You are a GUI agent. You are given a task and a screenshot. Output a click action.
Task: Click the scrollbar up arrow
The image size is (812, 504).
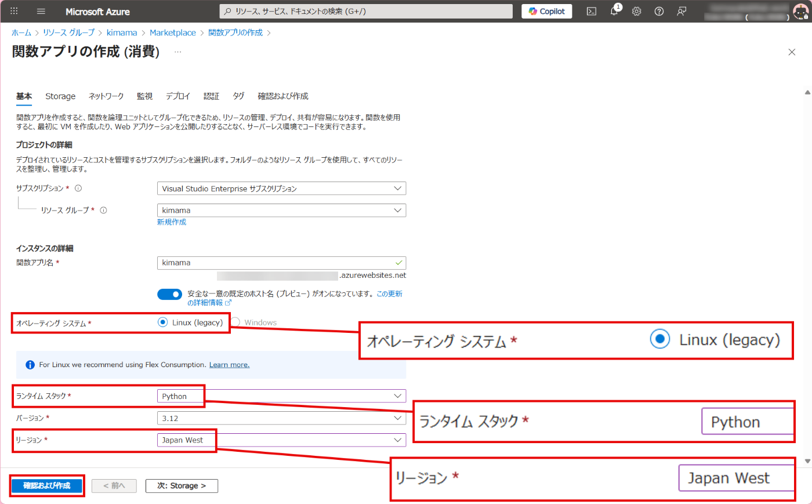point(807,92)
